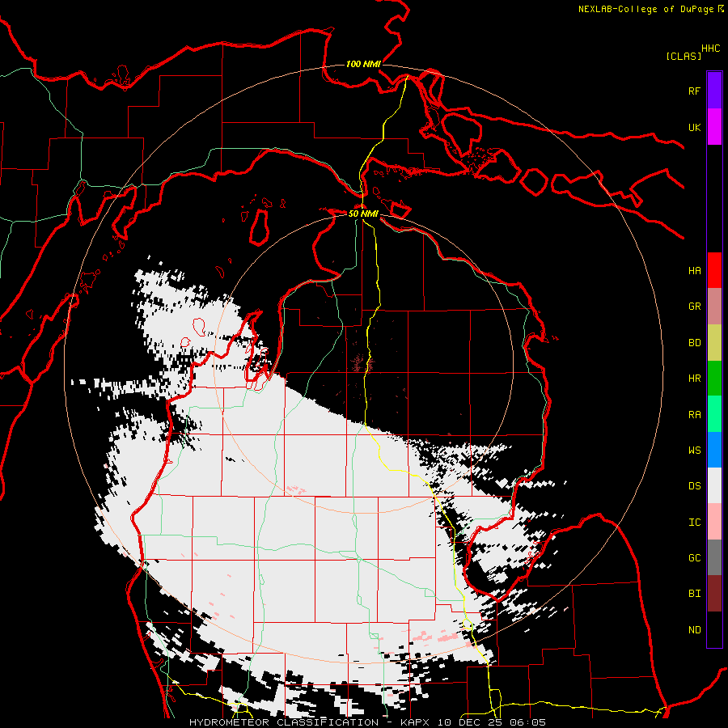Click the ND black legend swatch

714,629
